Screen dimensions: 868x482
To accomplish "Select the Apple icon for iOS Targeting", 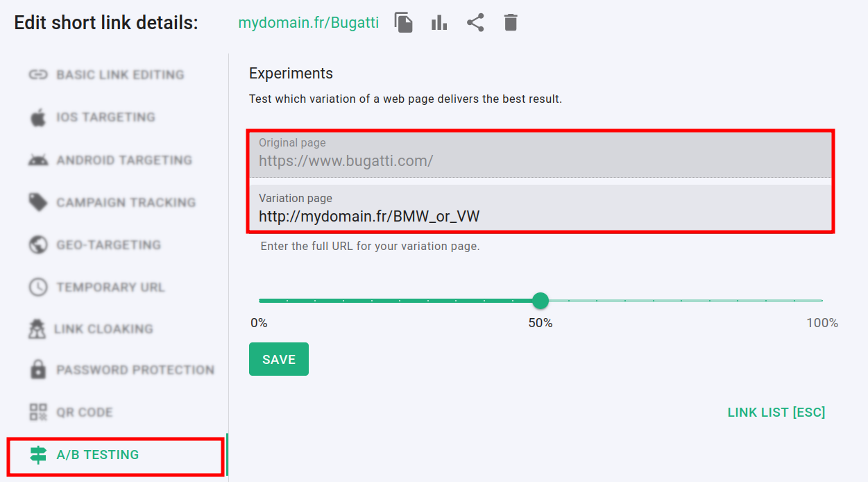I will tap(38, 117).
